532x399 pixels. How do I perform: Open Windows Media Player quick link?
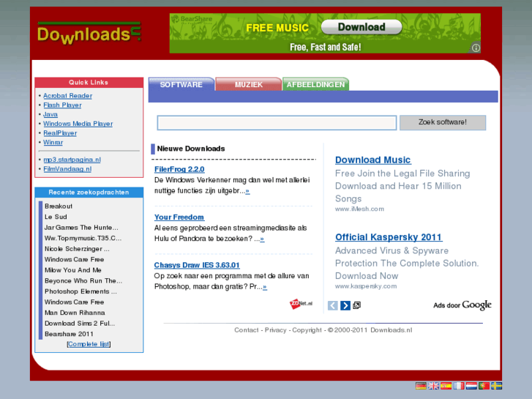tap(78, 124)
